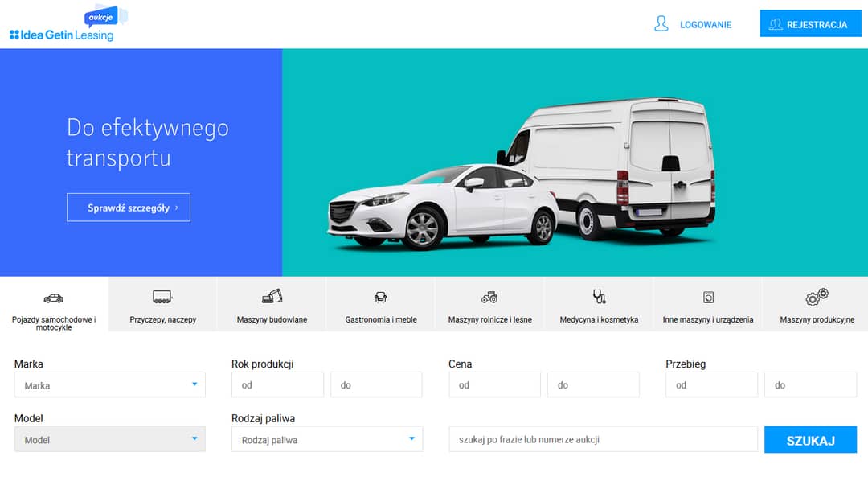This screenshot has width=868, height=481.
Task: Open the Sprawdź szczegóły banner button
Action: point(129,208)
